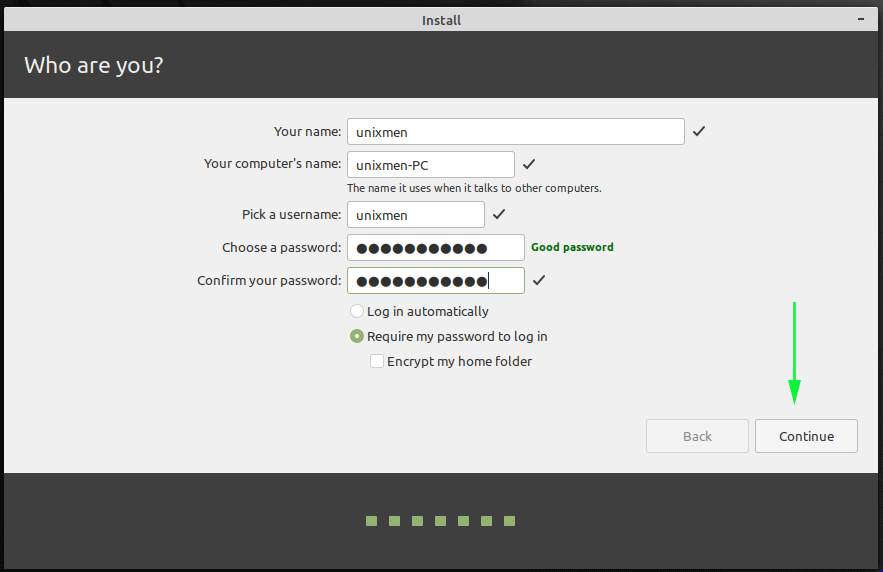The image size is (883, 572).
Task: Click the checkmark beside computer's name field
Action: (x=529, y=164)
